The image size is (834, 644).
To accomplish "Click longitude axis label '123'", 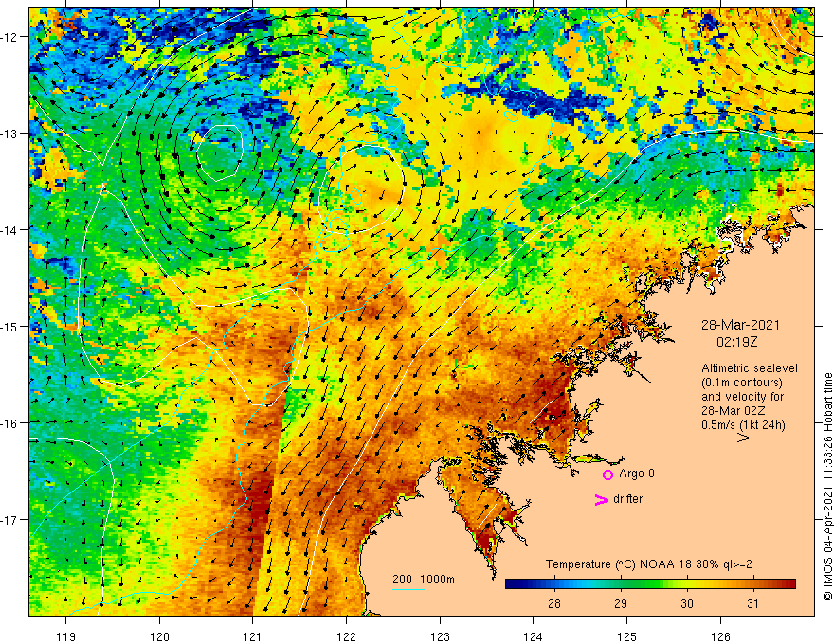I will point(440,636).
